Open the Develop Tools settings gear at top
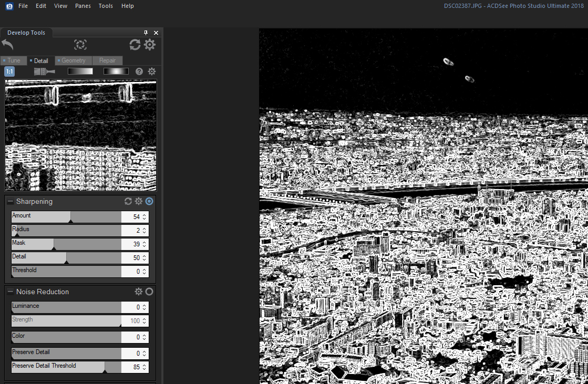588x384 pixels. click(x=150, y=45)
